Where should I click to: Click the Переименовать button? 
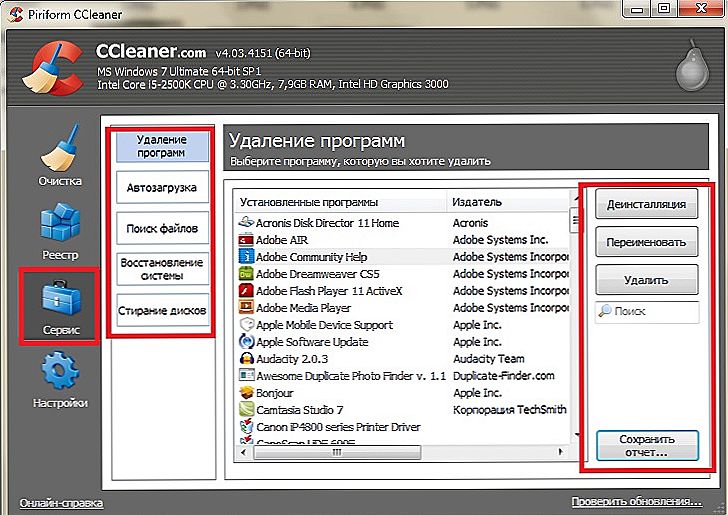646,242
